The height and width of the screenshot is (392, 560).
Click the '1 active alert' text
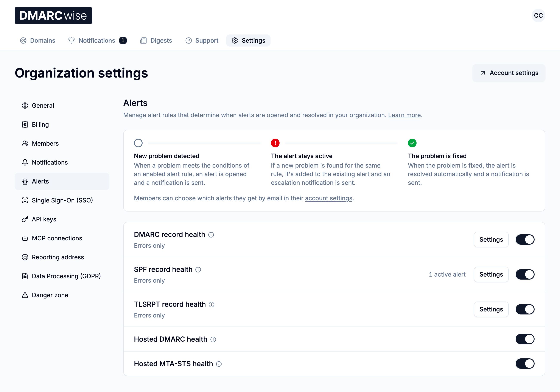[447, 274]
